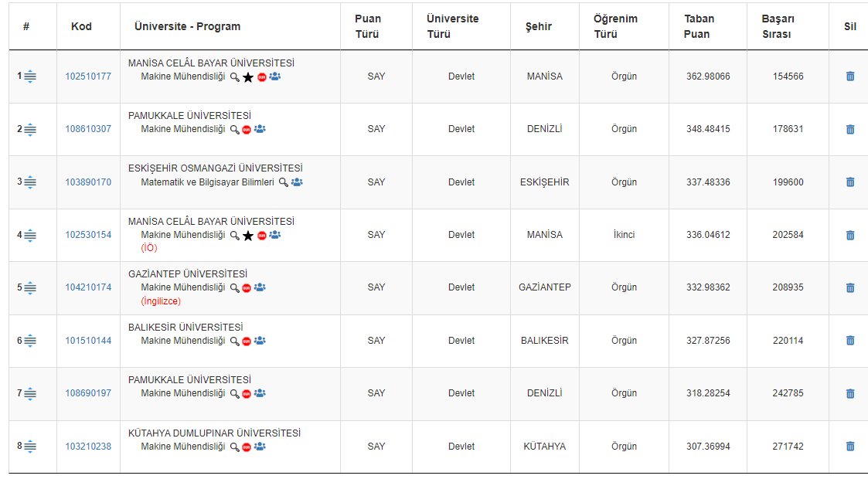Open program code link 103890170
The image size is (868, 479).
88,182
